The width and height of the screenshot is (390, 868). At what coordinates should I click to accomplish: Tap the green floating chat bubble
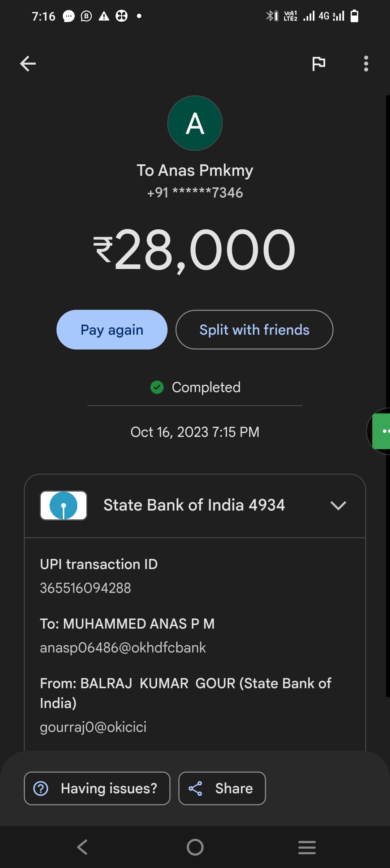point(382,431)
